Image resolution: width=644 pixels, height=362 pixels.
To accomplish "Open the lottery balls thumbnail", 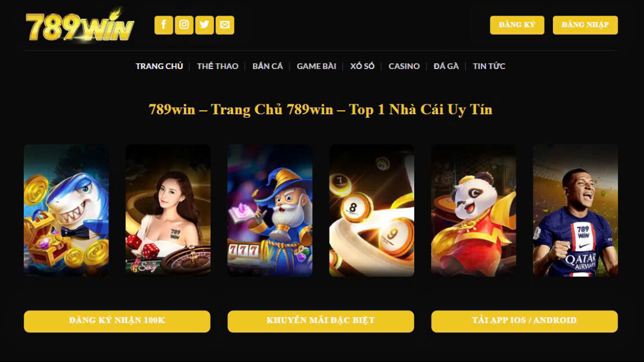I will pos(372,211).
